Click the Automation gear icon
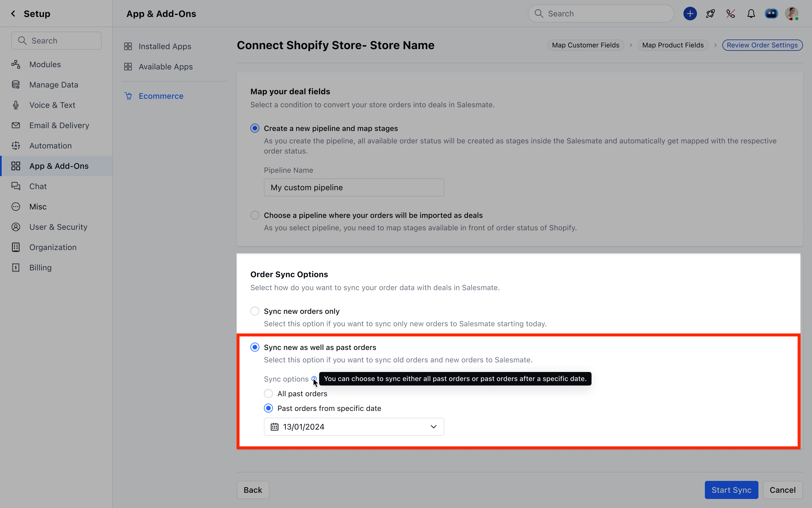This screenshot has height=508, width=812. pyautogui.click(x=16, y=145)
